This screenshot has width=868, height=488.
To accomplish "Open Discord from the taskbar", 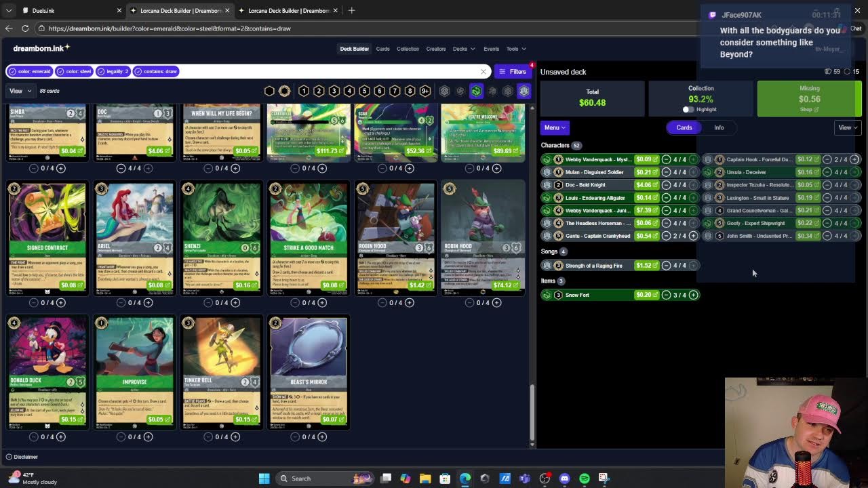I will [x=564, y=479].
